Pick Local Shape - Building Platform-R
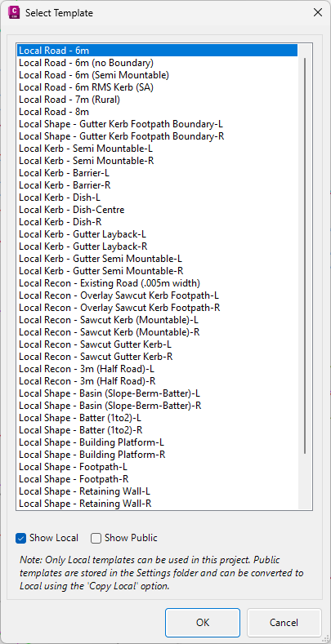This screenshot has width=331, height=644. tap(157, 455)
